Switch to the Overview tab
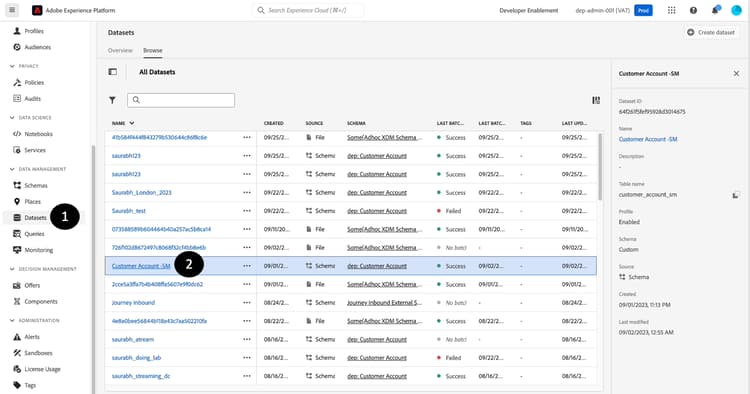Viewport: 750px width, 394px height. 120,50
